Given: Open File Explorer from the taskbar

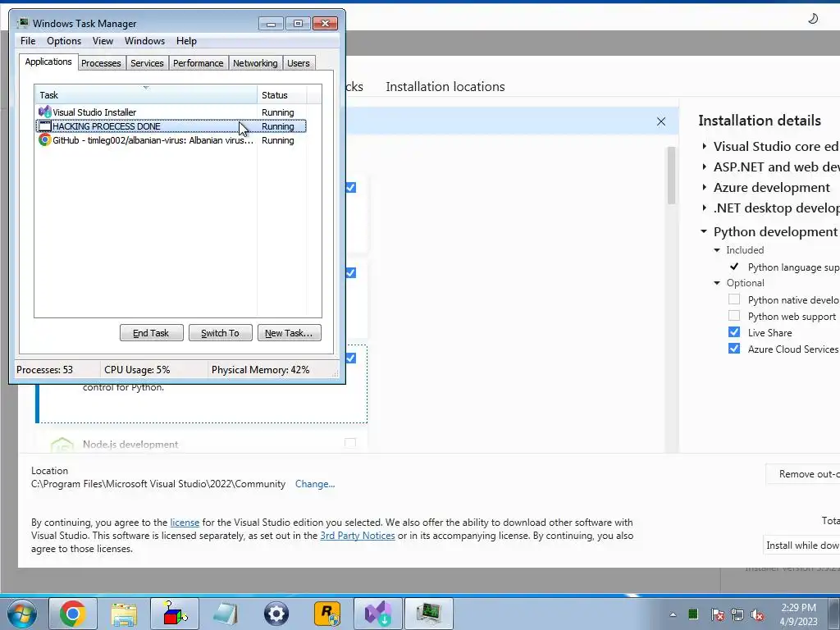Looking at the screenshot, I should [x=124, y=614].
